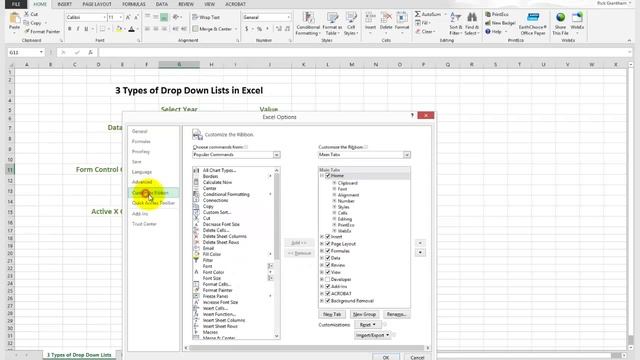This screenshot has width=640, height=360.
Task: Uncheck the Page Layout tab checkbox
Action: pos(328,244)
